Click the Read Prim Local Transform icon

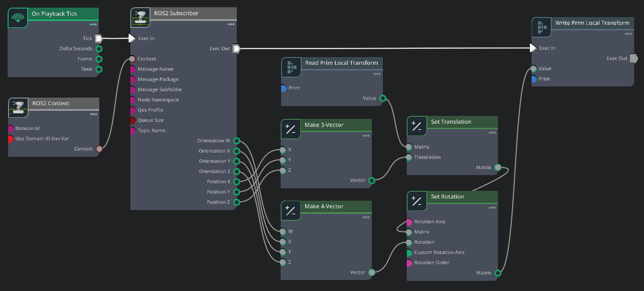click(291, 67)
